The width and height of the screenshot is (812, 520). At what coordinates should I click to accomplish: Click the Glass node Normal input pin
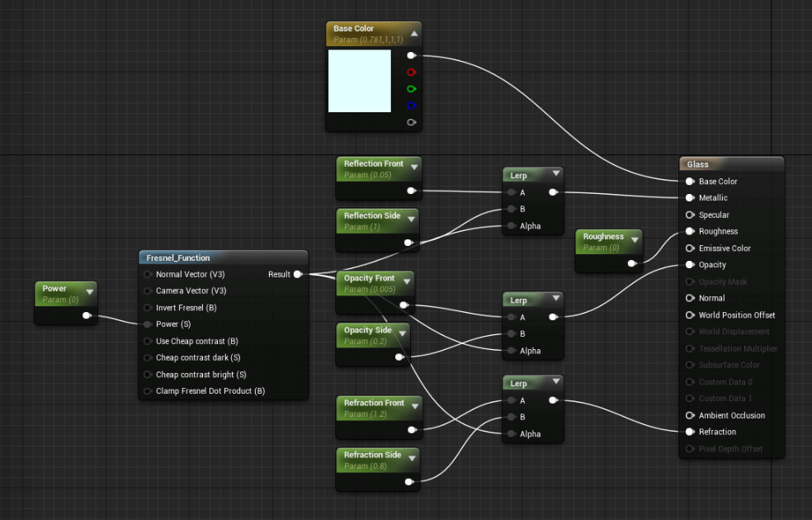tap(690, 298)
